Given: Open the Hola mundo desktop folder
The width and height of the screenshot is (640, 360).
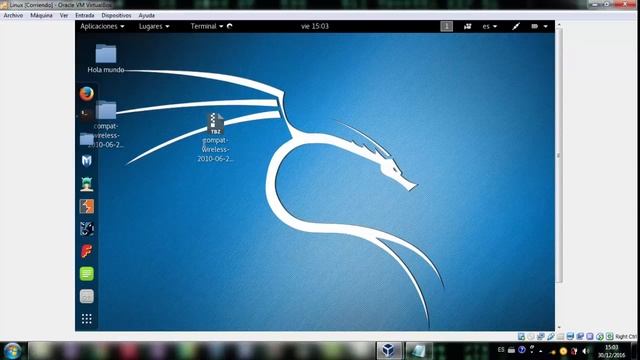Looking at the screenshot, I should coord(106,59).
